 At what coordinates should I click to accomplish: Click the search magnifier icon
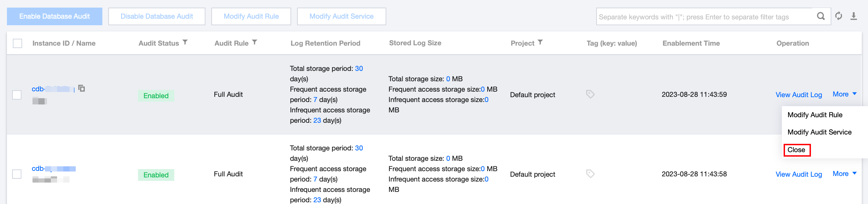(x=821, y=16)
